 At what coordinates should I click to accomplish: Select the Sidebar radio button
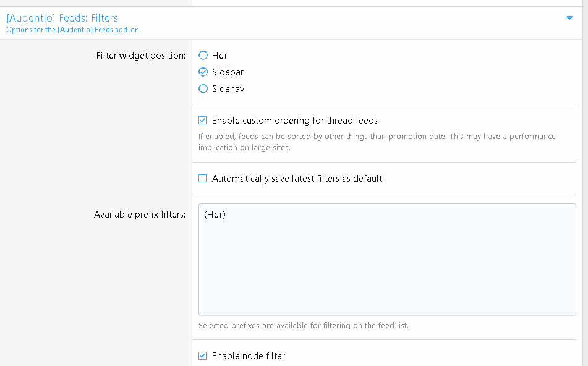[203, 72]
